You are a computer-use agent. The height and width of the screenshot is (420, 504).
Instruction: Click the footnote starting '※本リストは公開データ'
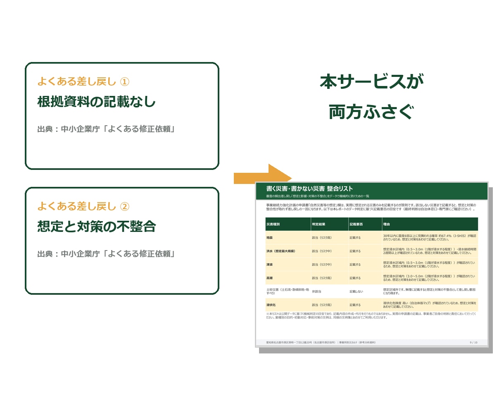point(371,315)
